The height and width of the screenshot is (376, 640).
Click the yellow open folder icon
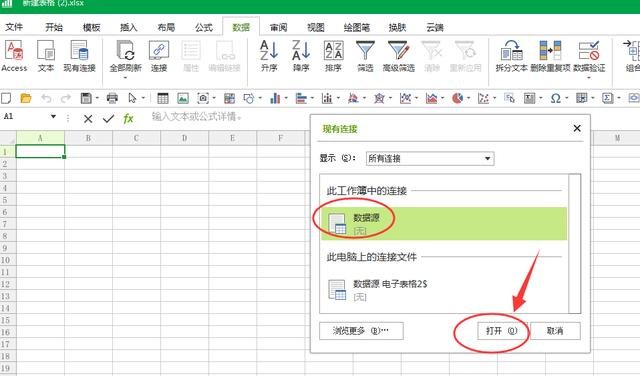[x=26, y=98]
